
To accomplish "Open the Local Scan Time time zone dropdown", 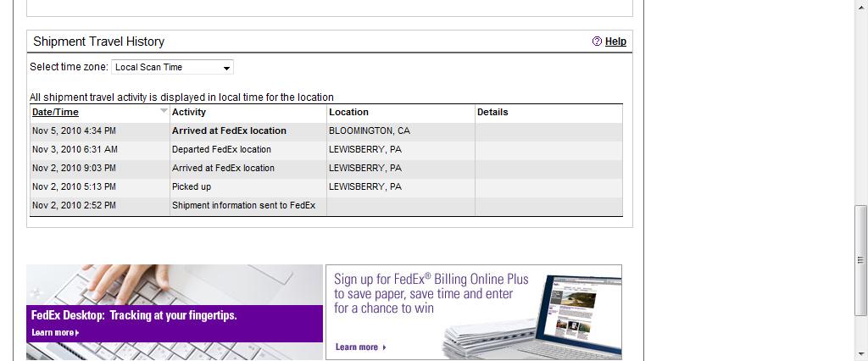I will [172, 67].
